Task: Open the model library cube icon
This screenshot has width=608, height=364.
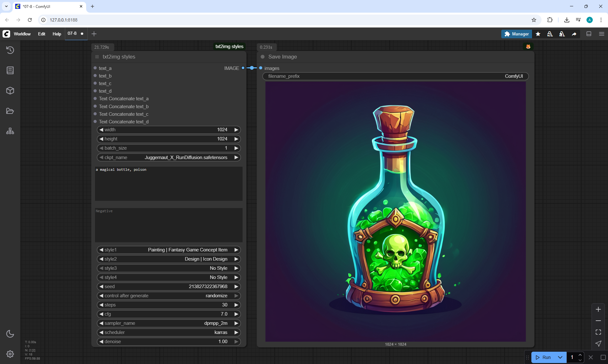Action: 10,90
